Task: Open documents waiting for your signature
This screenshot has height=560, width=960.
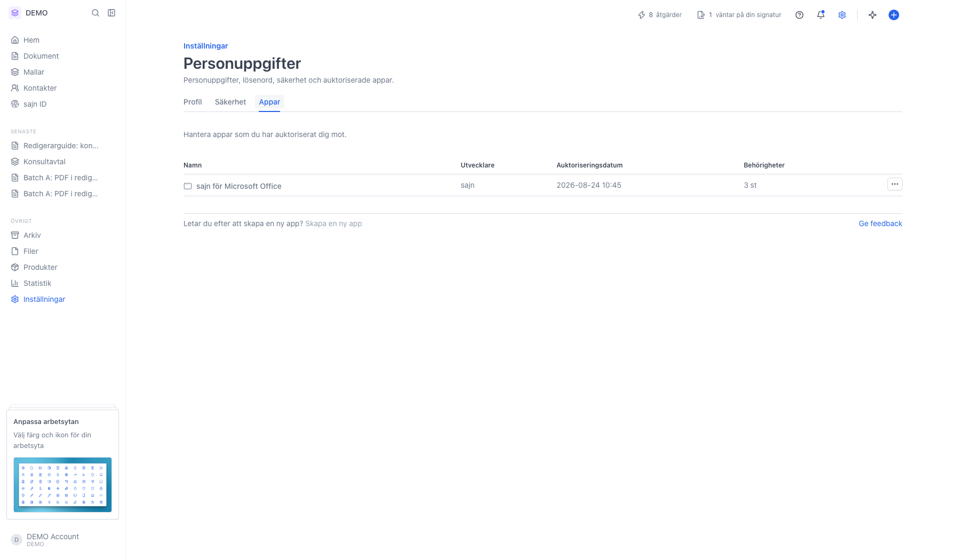Action: pos(739,15)
